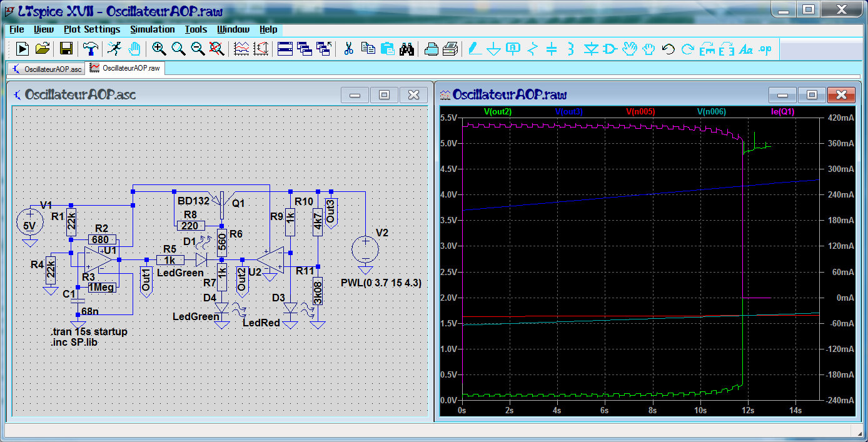Select the move hand tool

[x=630, y=48]
